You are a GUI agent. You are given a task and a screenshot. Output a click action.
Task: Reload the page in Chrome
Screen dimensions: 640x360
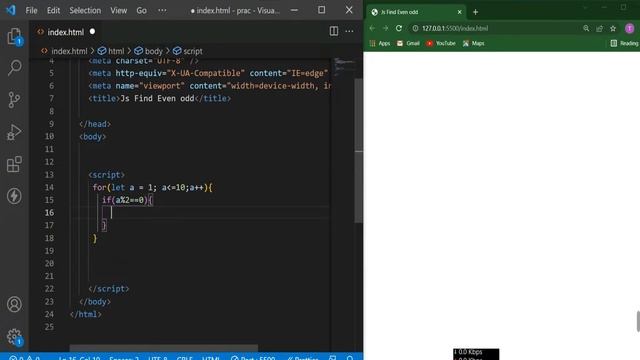pos(399,28)
